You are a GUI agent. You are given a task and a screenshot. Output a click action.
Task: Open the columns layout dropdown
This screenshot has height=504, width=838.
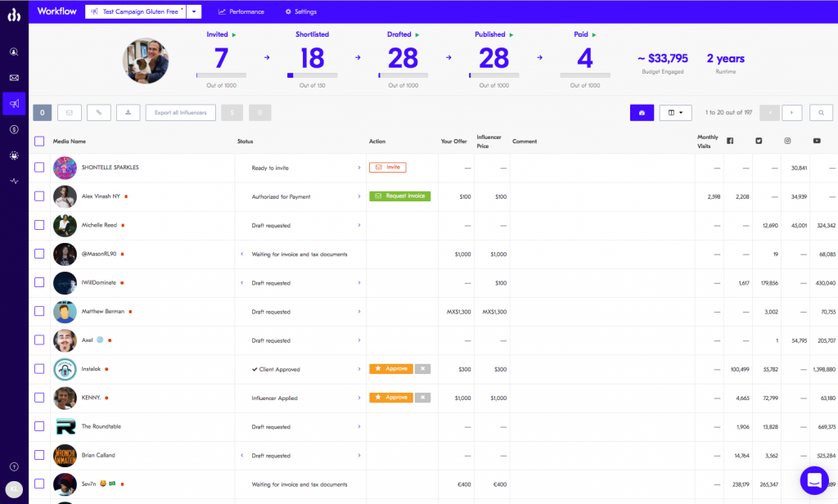pos(675,113)
